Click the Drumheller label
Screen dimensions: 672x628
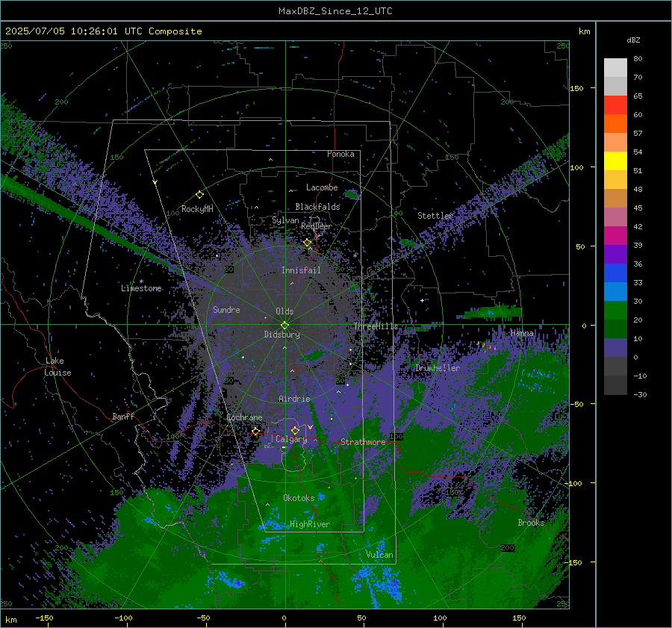pos(438,368)
